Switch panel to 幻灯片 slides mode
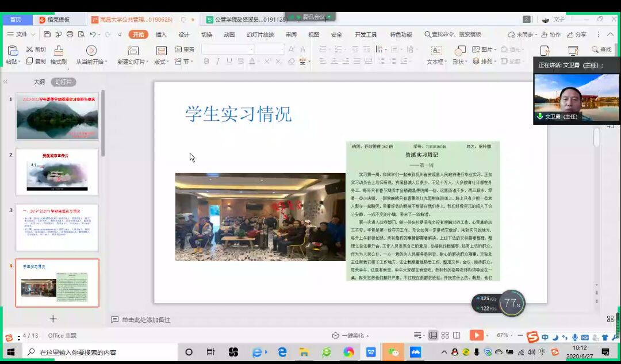The width and height of the screenshot is (621, 364). pos(63,82)
